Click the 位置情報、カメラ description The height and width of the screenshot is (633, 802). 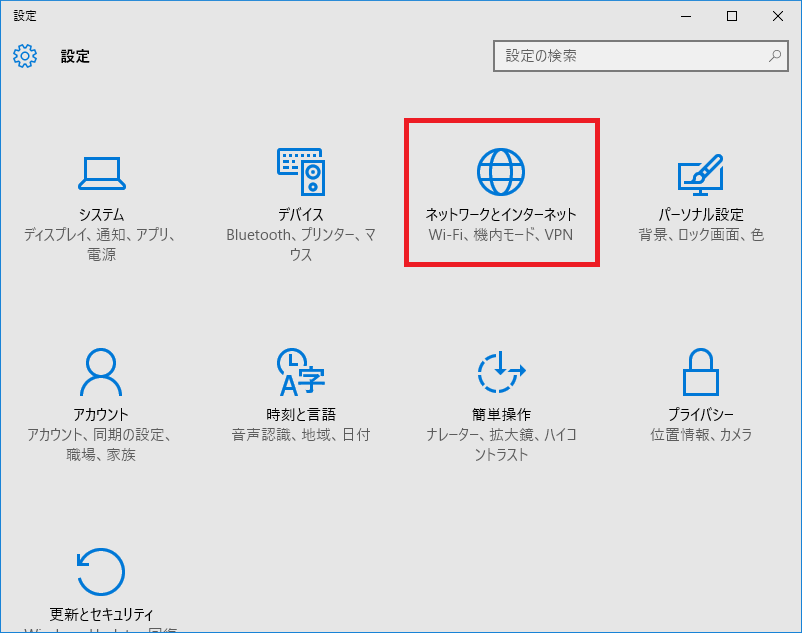pyautogui.click(x=701, y=435)
